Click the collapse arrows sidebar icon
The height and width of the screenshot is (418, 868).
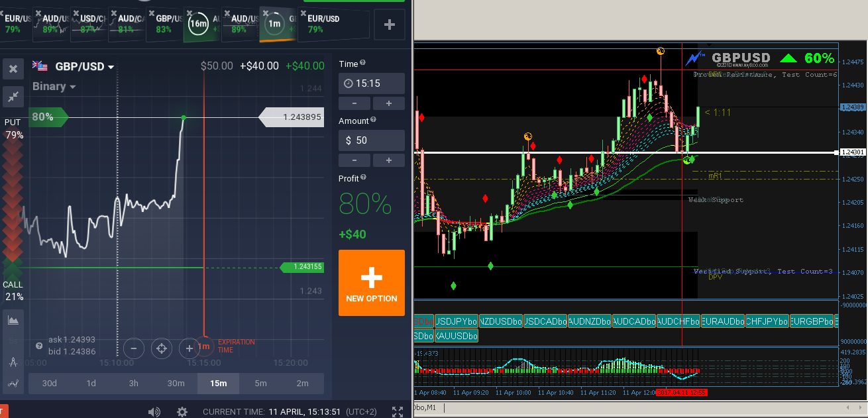(13, 97)
